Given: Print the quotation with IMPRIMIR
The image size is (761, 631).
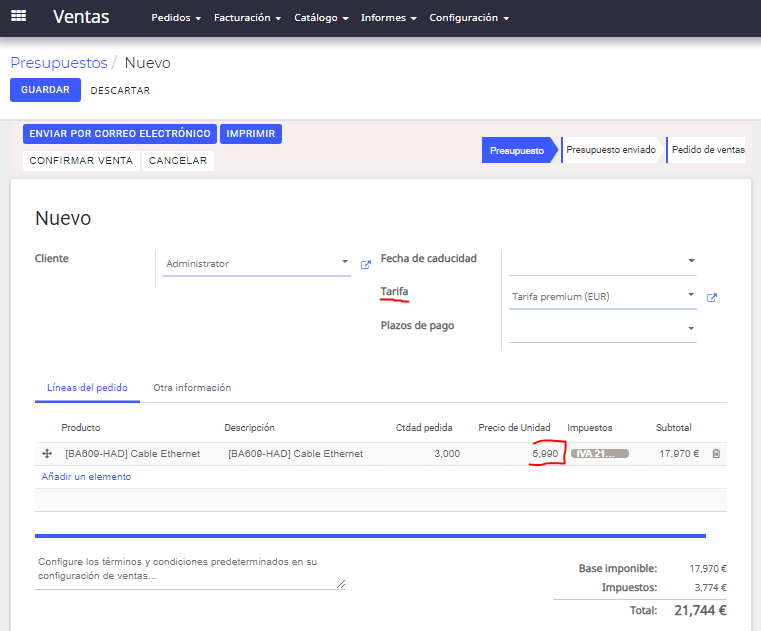Looking at the screenshot, I should click(250, 133).
